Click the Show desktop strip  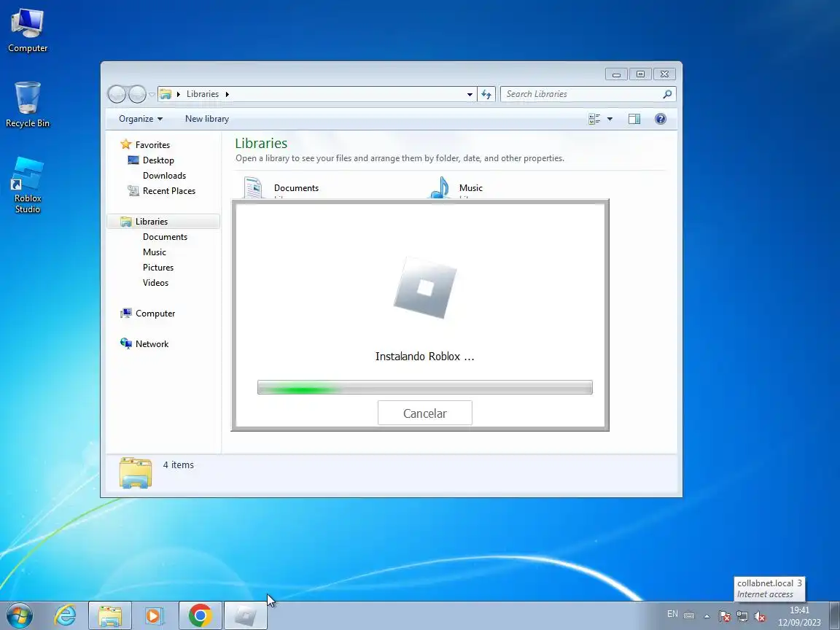[x=835, y=615]
